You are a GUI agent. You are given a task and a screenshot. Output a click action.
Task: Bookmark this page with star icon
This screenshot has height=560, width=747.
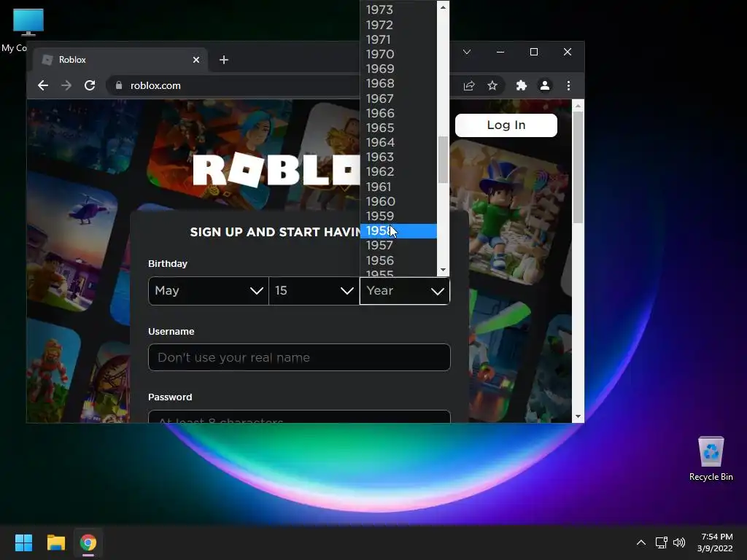click(x=492, y=86)
